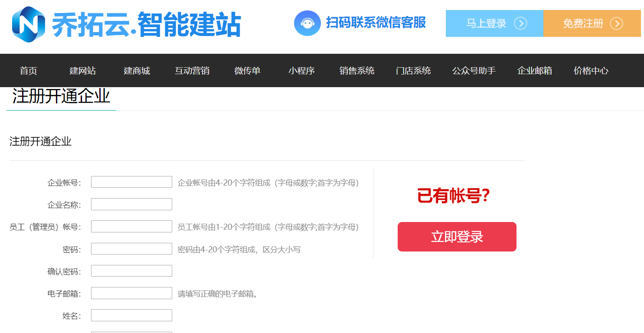644x333 pixels.
Task: Navigate to 互动营销
Action: [192, 70]
